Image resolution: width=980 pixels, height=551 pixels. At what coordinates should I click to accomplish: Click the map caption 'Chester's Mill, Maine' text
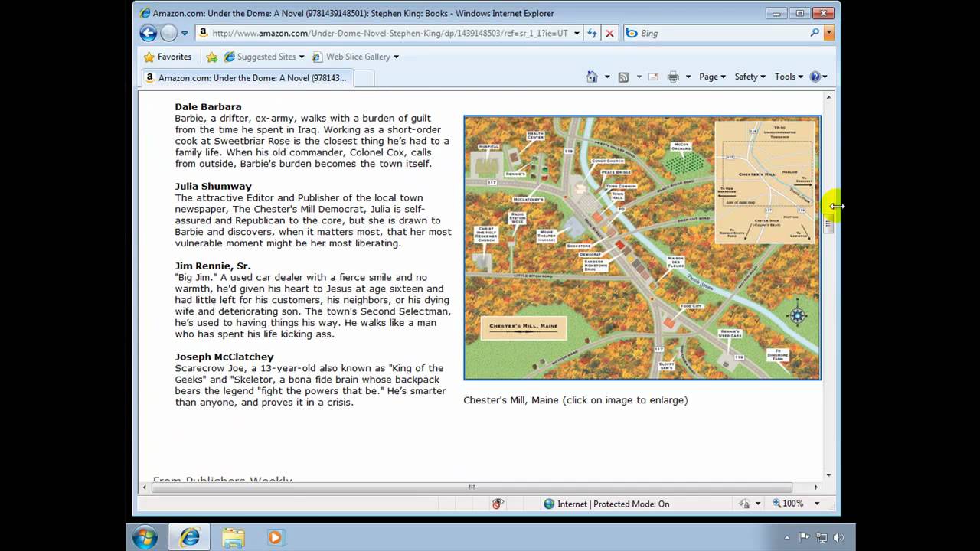click(511, 399)
